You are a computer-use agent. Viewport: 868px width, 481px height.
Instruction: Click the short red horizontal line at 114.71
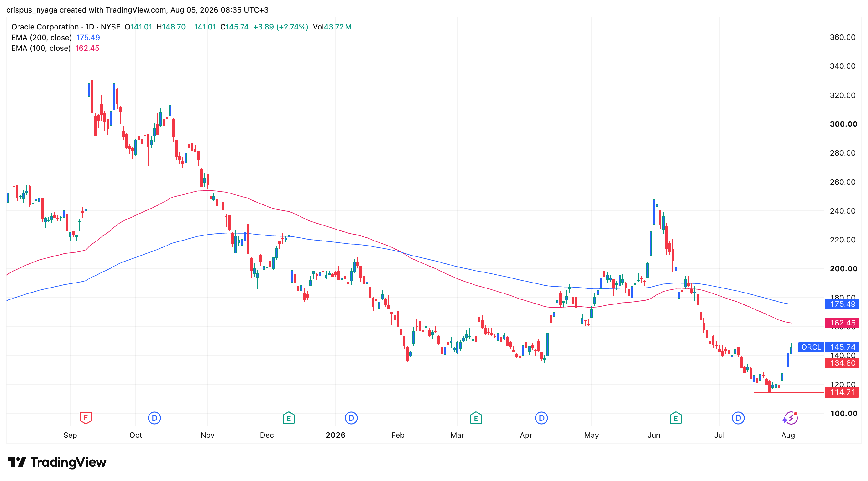788,392
